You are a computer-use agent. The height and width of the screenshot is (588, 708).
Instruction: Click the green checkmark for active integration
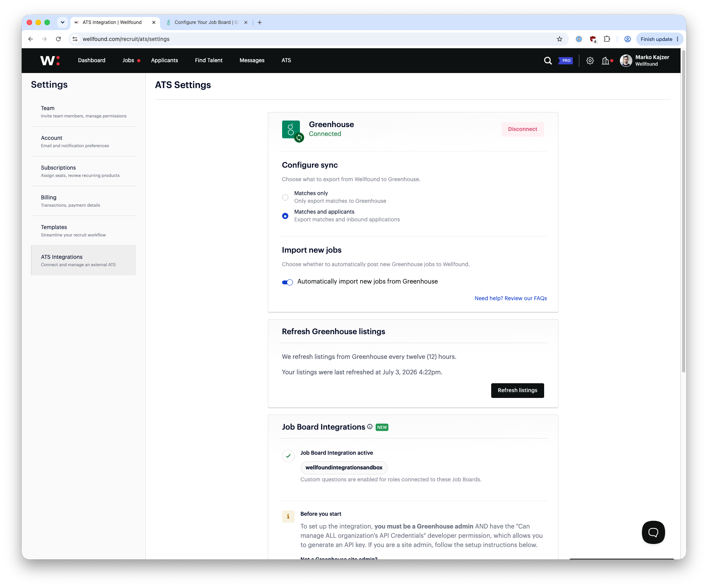288,456
